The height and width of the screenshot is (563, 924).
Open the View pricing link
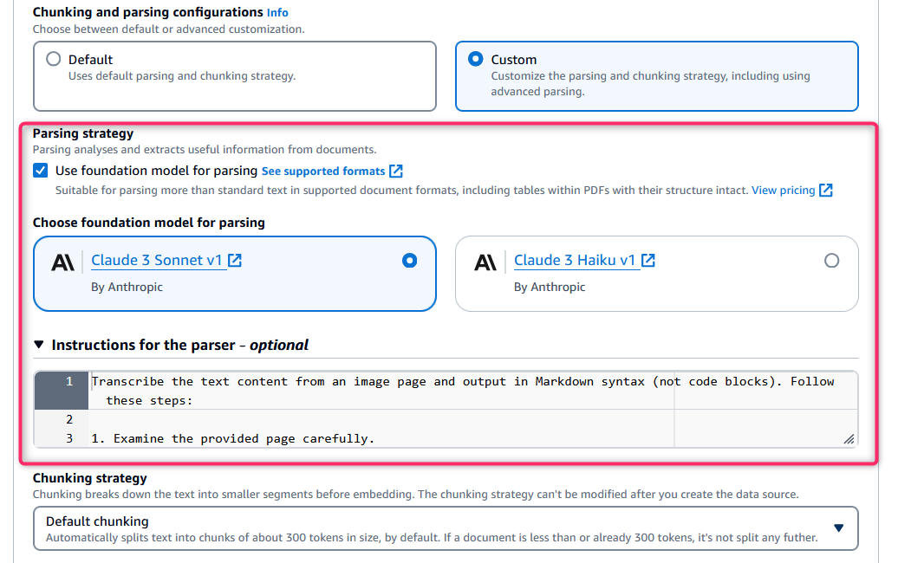click(784, 191)
